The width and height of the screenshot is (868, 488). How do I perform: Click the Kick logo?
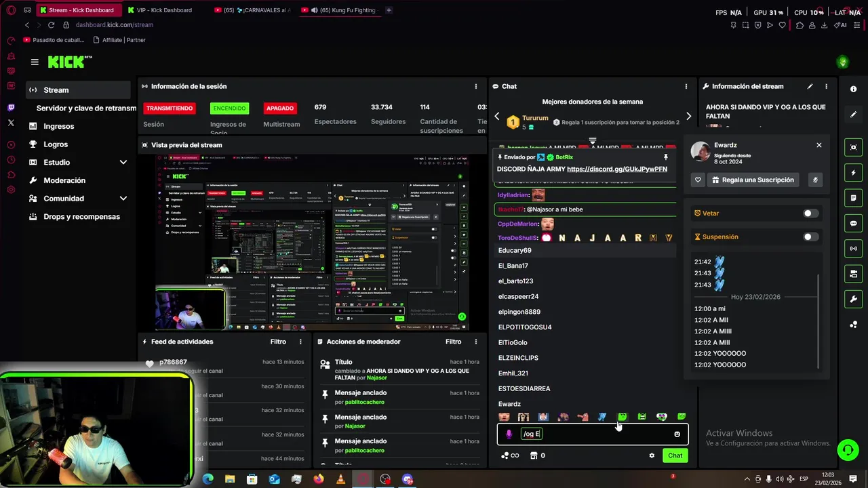68,62
